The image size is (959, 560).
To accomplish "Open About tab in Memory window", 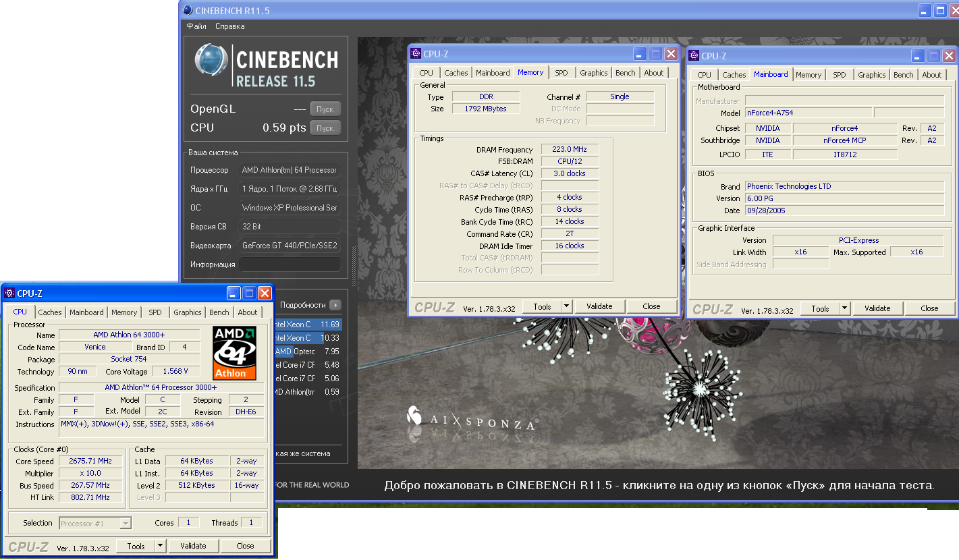I will pos(654,73).
